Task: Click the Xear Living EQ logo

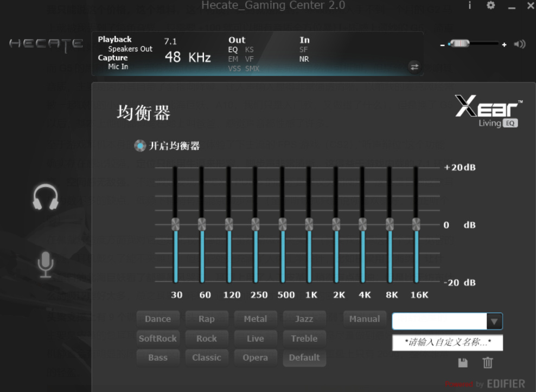Action: click(489, 111)
